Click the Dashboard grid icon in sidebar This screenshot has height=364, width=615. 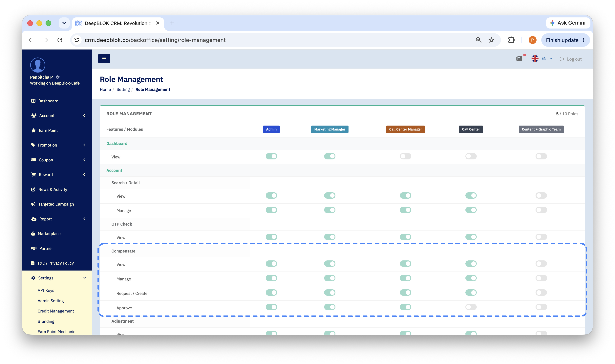click(x=33, y=101)
